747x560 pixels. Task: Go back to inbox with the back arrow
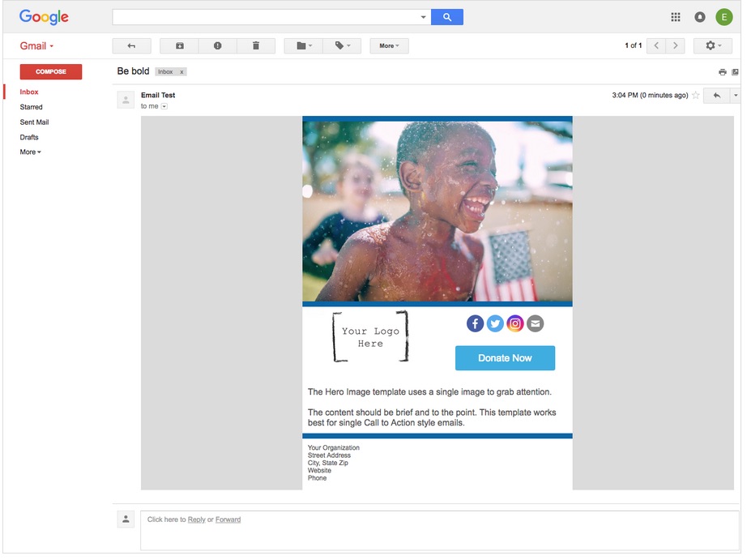(131, 45)
